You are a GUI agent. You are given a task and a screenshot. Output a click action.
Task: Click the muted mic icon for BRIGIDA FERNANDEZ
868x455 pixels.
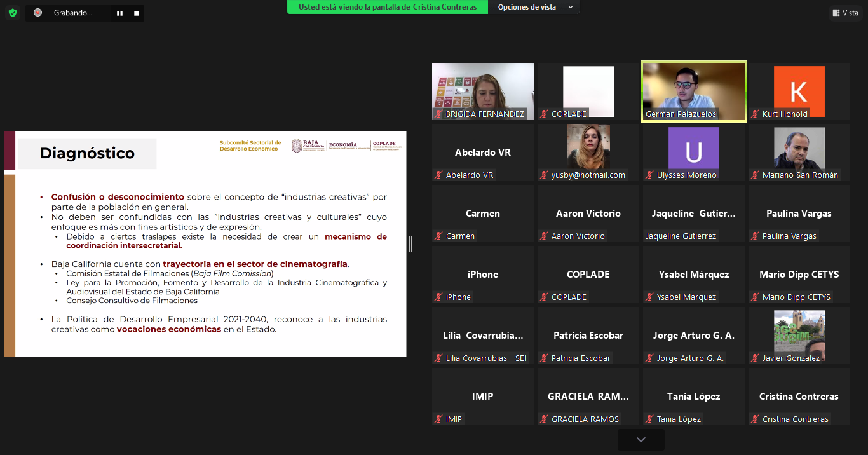[438, 114]
